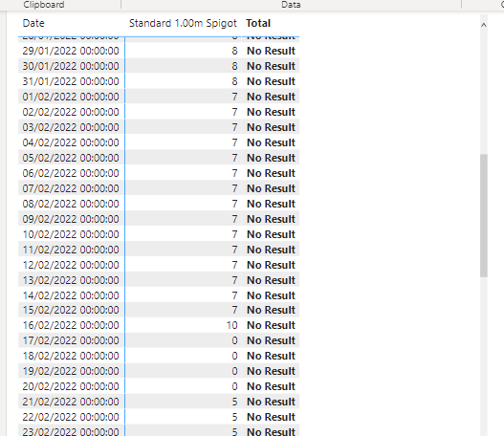Click No Result total for 21/02/2022

[x=271, y=402]
